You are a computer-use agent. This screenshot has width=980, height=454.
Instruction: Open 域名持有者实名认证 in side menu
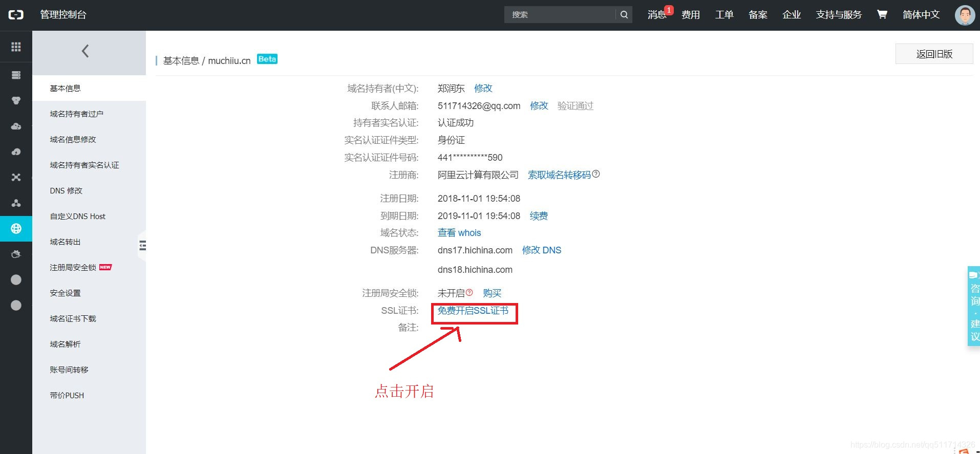coord(89,165)
